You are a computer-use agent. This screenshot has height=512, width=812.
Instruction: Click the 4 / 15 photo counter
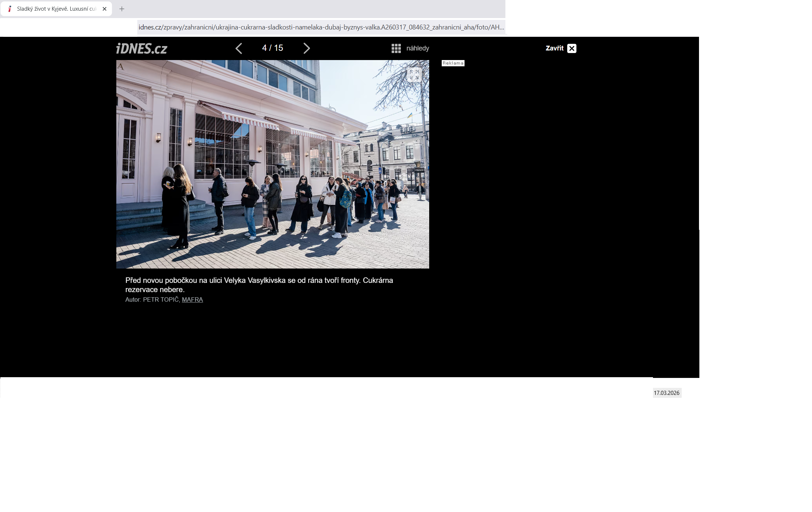pos(272,48)
